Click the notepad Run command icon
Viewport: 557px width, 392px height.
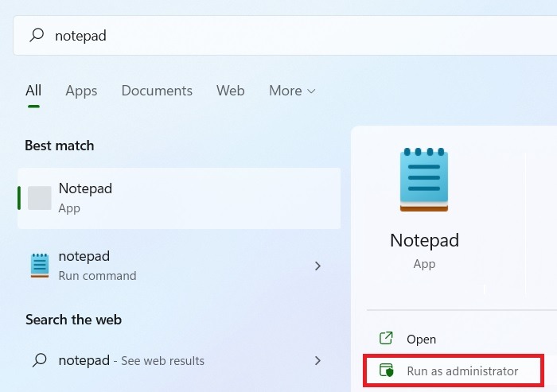click(40, 266)
